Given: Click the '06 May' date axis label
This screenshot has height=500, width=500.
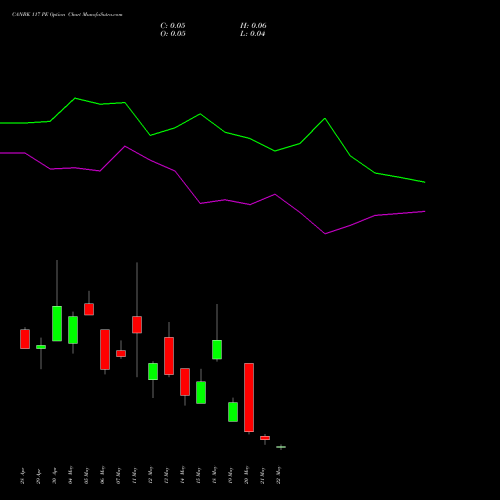Looking at the screenshot, I should pos(103,475).
